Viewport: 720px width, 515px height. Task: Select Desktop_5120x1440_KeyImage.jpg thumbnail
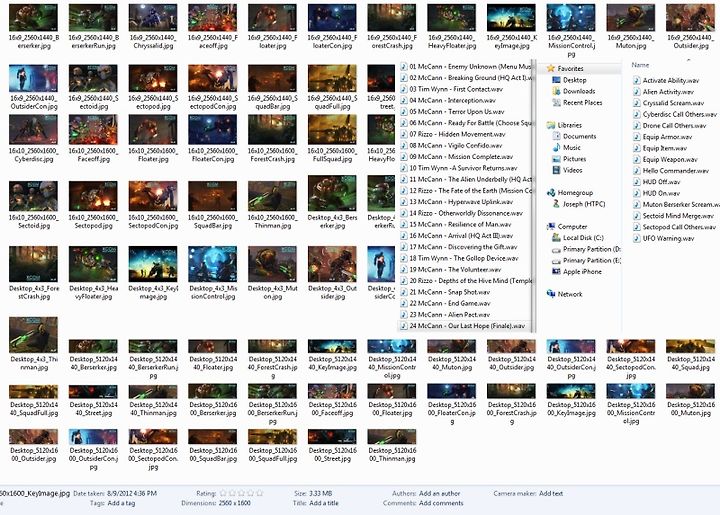pyautogui.click(x=332, y=355)
